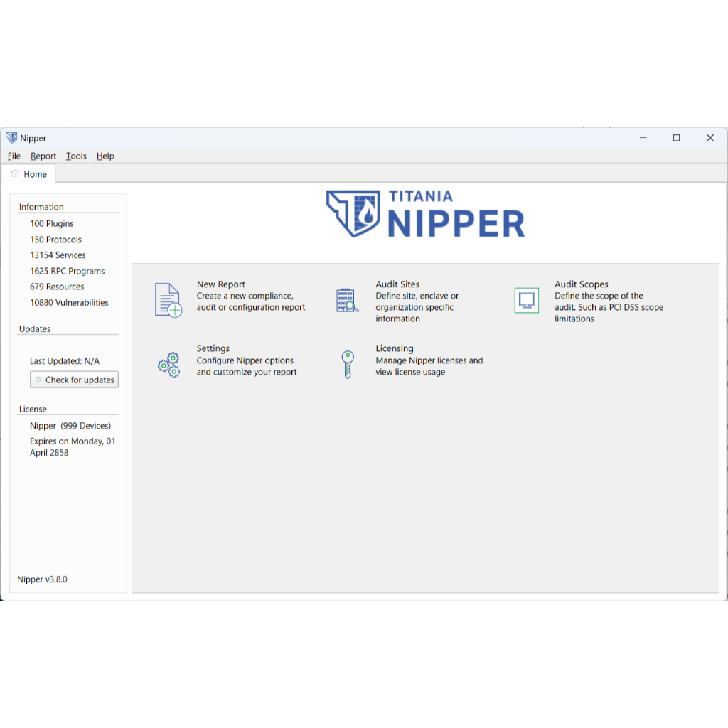The image size is (728, 728).
Task: Click the Audit Sites building icon
Action: click(x=347, y=300)
